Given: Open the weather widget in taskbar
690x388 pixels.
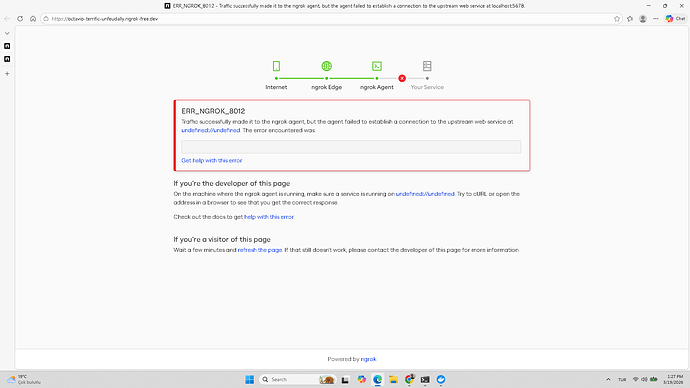Looking at the screenshot, I should pyautogui.click(x=23, y=379).
